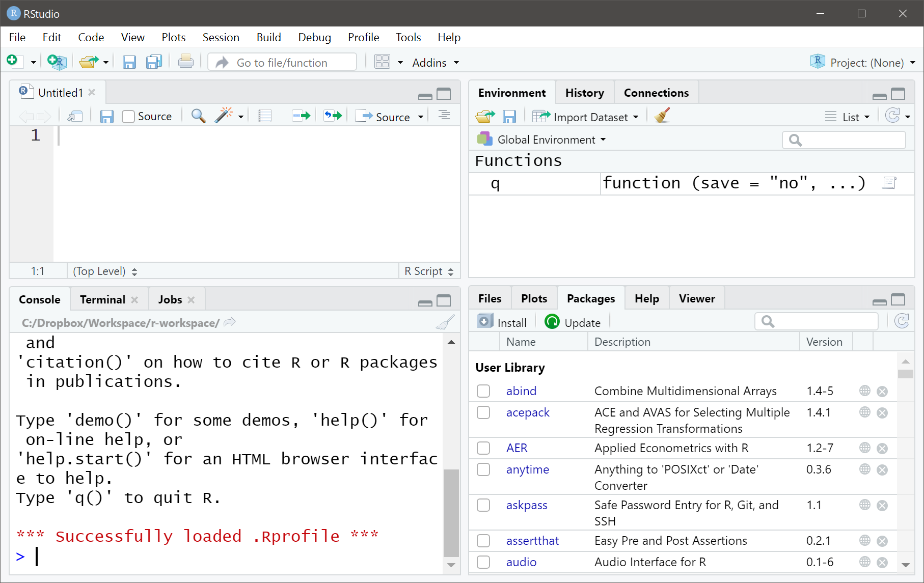924x583 pixels.
Task: Open the assertthat package link
Action: click(x=532, y=541)
